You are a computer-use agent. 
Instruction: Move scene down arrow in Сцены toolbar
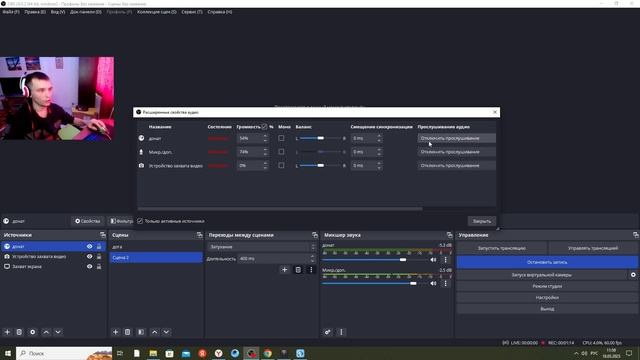click(x=166, y=332)
